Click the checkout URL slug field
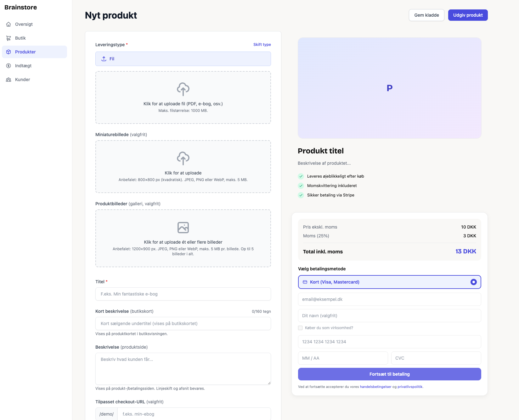519x420 pixels. point(194,414)
